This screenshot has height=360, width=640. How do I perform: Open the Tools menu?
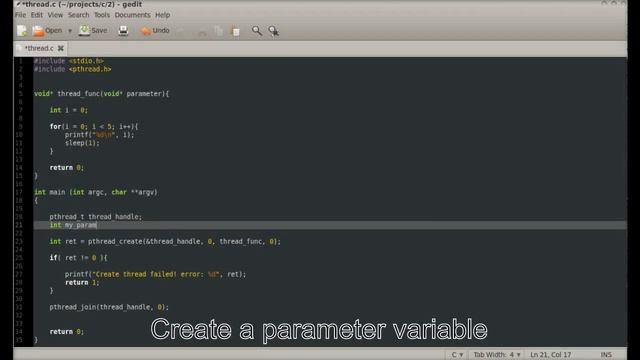pos(102,15)
